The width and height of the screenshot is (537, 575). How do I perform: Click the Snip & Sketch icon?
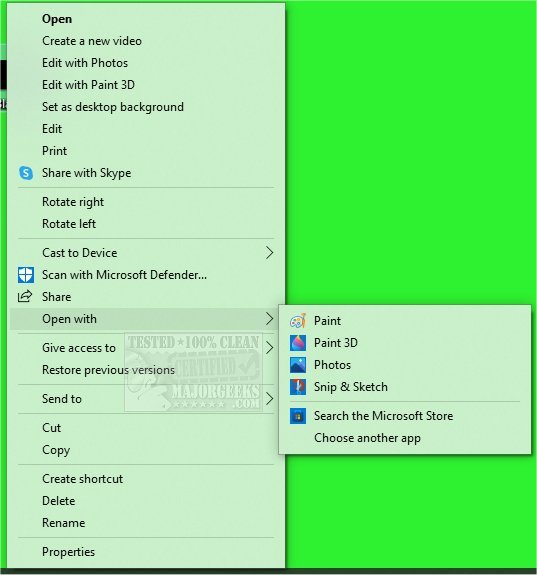[x=298, y=387]
